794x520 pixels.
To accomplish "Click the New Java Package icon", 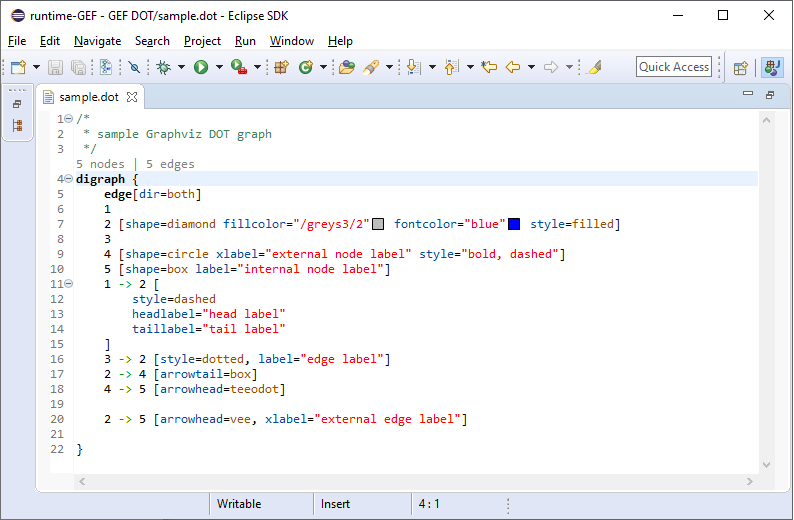I will [x=281, y=67].
